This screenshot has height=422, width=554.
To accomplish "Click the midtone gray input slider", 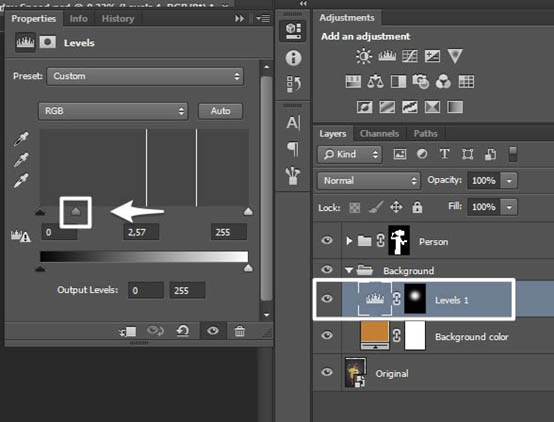I will coord(76,211).
